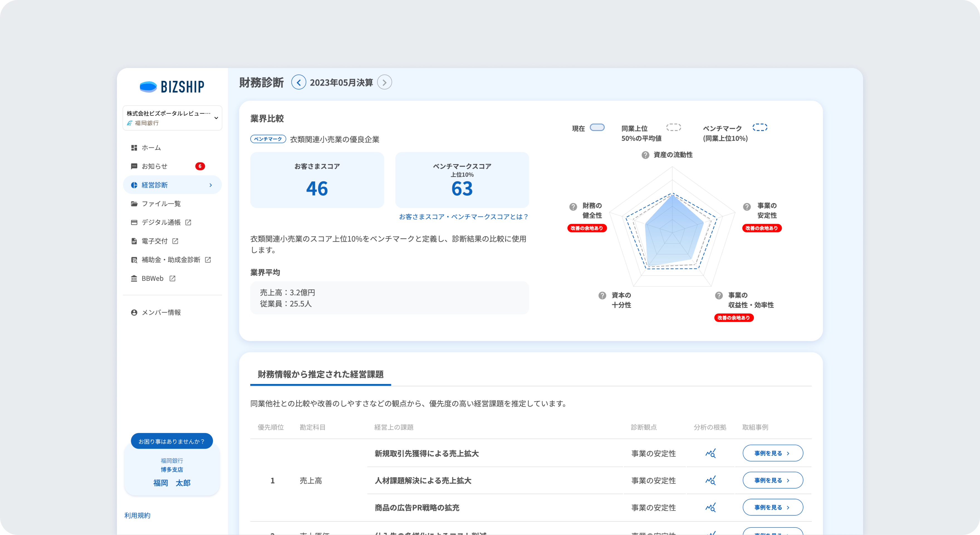The height and width of the screenshot is (535, 980).
Task: Open お客さまスコア・ベンチマークスコアとは？ link
Action: (x=463, y=217)
